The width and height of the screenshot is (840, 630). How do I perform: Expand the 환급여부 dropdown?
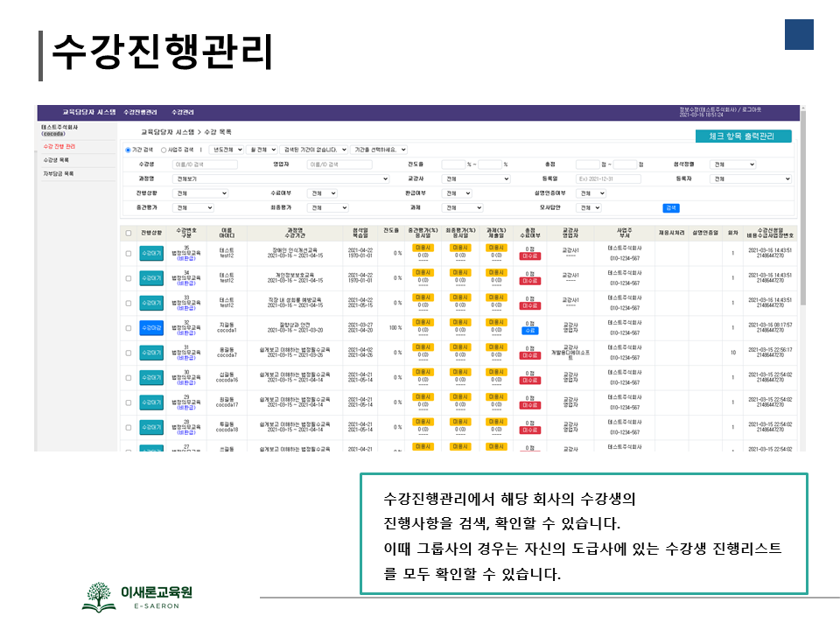pyautogui.click(x=457, y=193)
